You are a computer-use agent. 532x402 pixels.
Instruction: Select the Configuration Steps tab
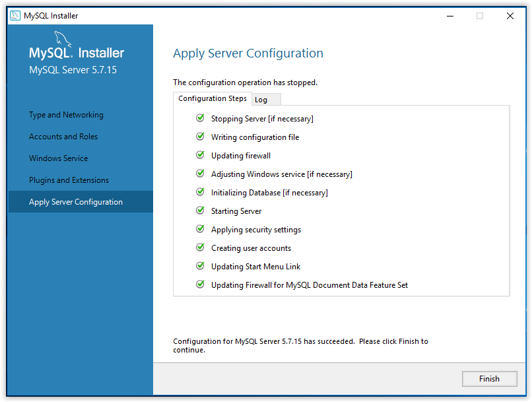213,98
